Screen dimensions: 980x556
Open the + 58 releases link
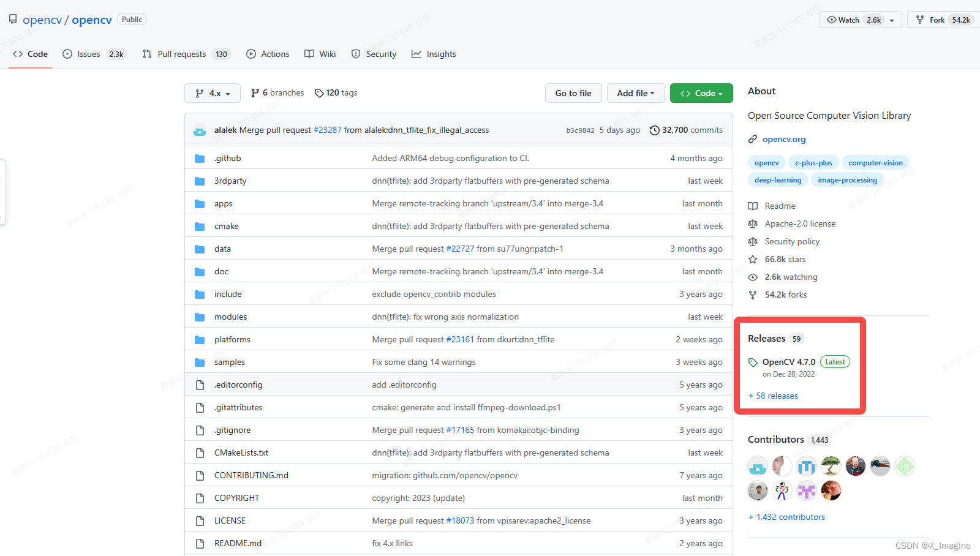coord(773,396)
